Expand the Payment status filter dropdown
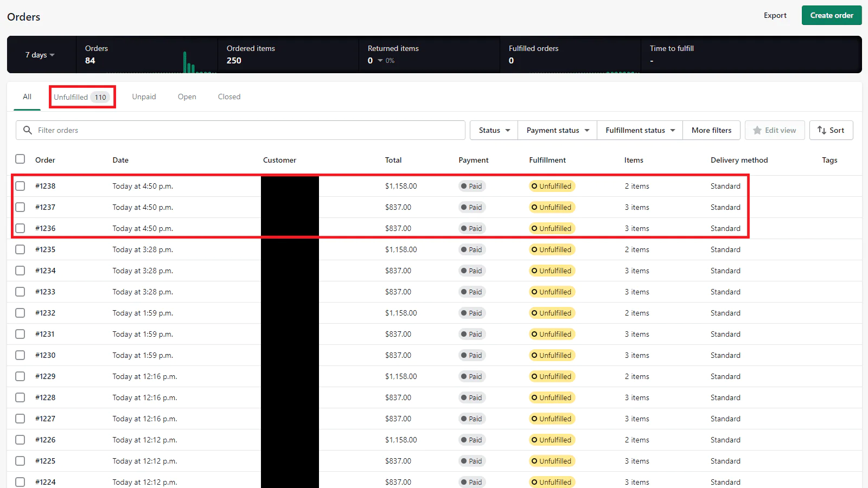This screenshot has height=488, width=868. pos(557,130)
